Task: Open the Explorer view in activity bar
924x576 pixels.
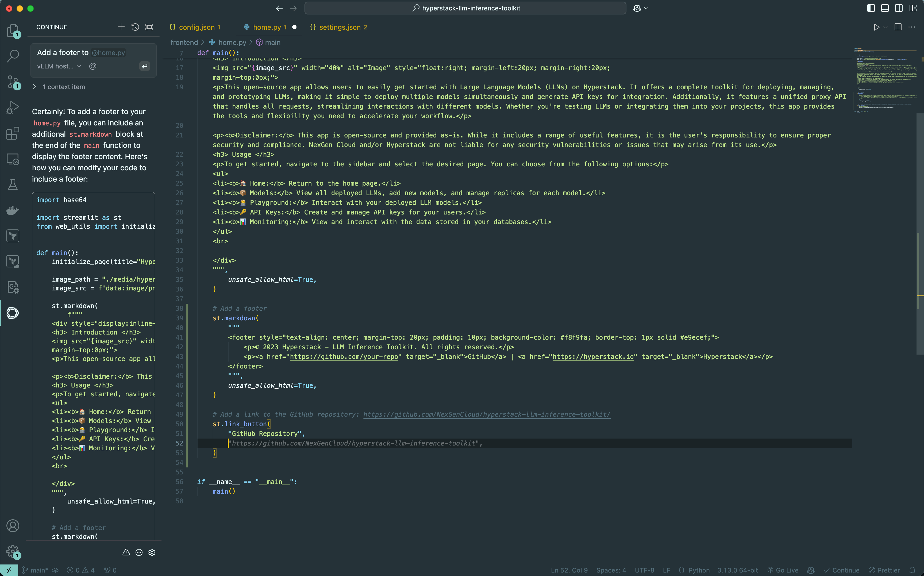Action: 13,30
